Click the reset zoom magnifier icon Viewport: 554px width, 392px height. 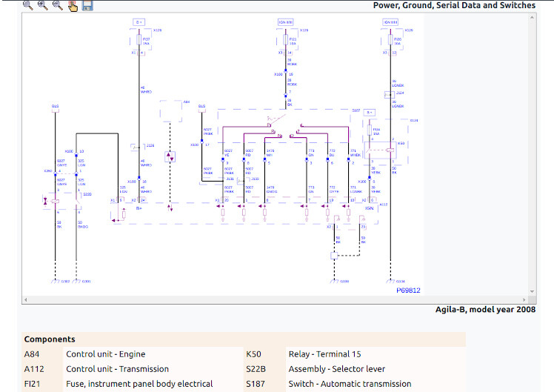[28, 5]
